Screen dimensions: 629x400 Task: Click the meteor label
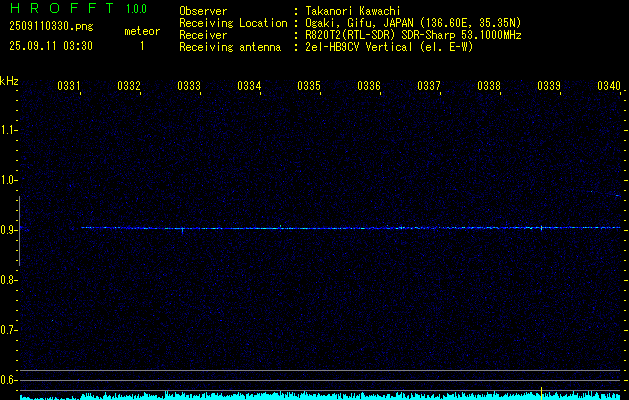(x=142, y=31)
